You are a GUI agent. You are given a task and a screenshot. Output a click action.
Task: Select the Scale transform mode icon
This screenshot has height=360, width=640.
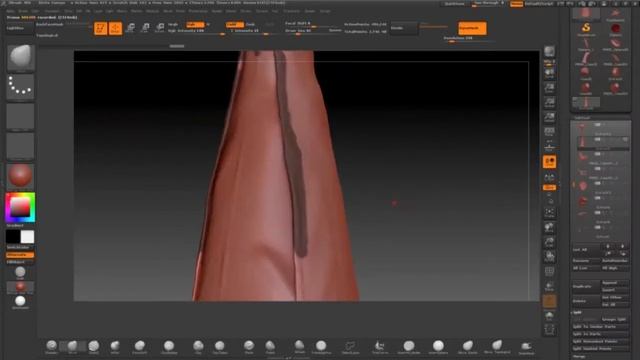pyautogui.click(x=145, y=28)
